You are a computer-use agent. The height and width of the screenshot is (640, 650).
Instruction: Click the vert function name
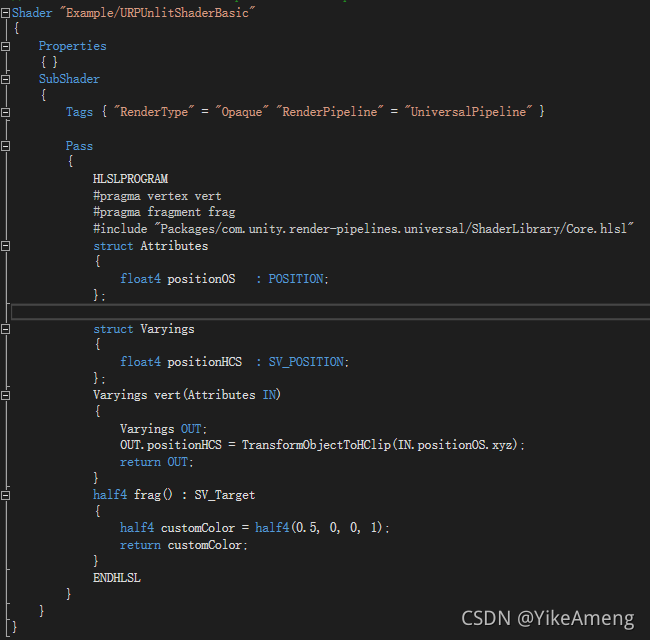click(167, 395)
